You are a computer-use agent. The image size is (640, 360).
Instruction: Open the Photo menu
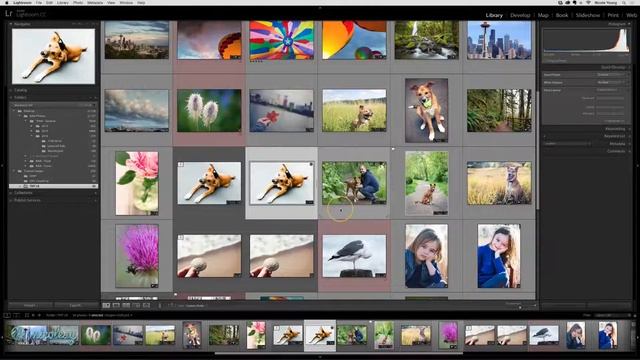78,2
